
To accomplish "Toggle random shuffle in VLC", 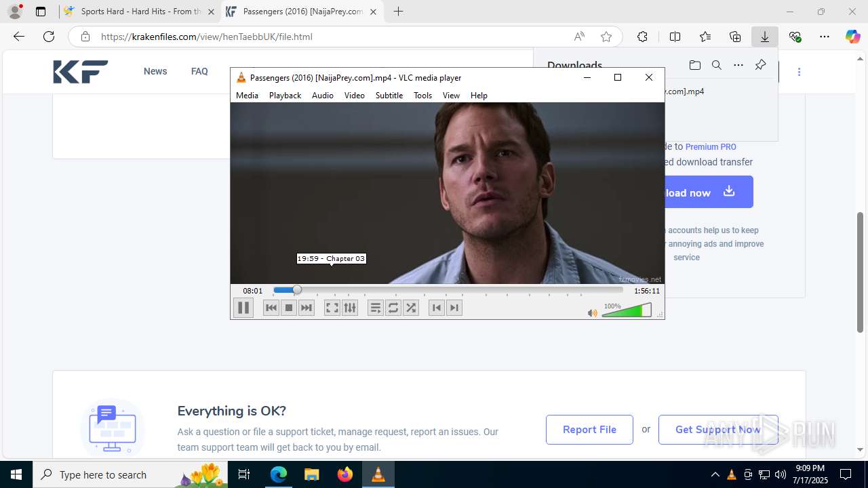I will point(411,308).
